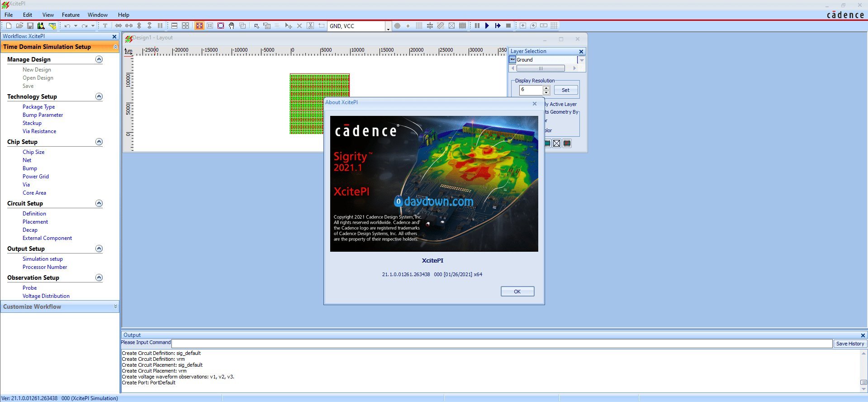Image resolution: width=868 pixels, height=402 pixels.
Task: Click the Save floppy-disk toolbar icon
Action: (30, 26)
